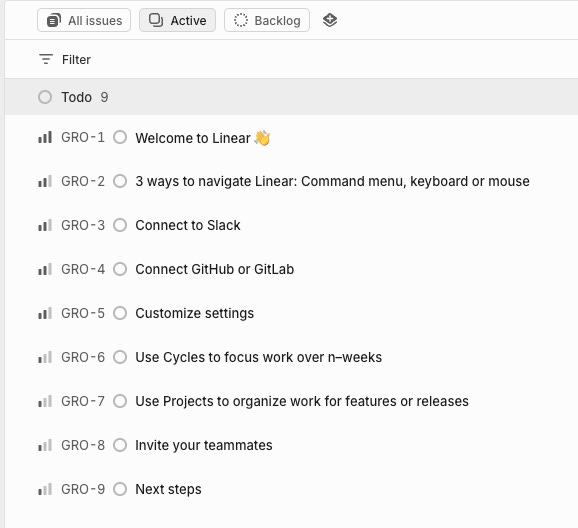Viewport: 578px width, 528px height.
Task: Click the filter lines icon
Action: (x=46, y=59)
